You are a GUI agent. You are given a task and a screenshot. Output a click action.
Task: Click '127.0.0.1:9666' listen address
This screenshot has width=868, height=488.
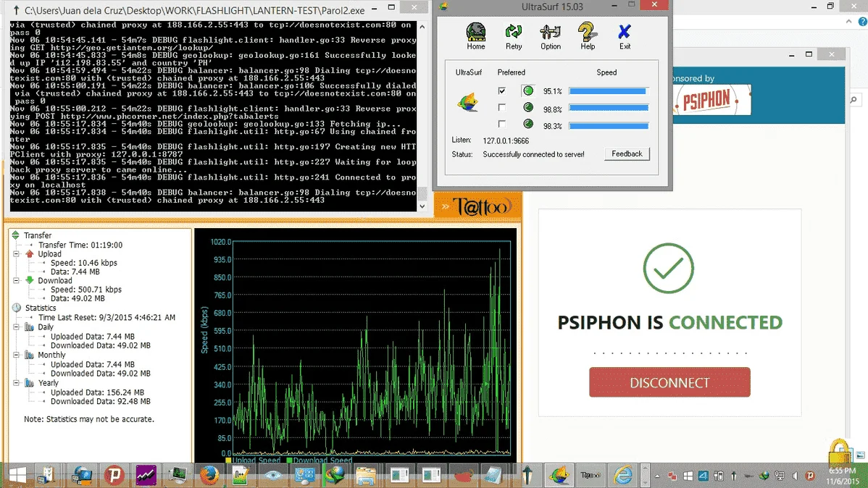point(506,140)
